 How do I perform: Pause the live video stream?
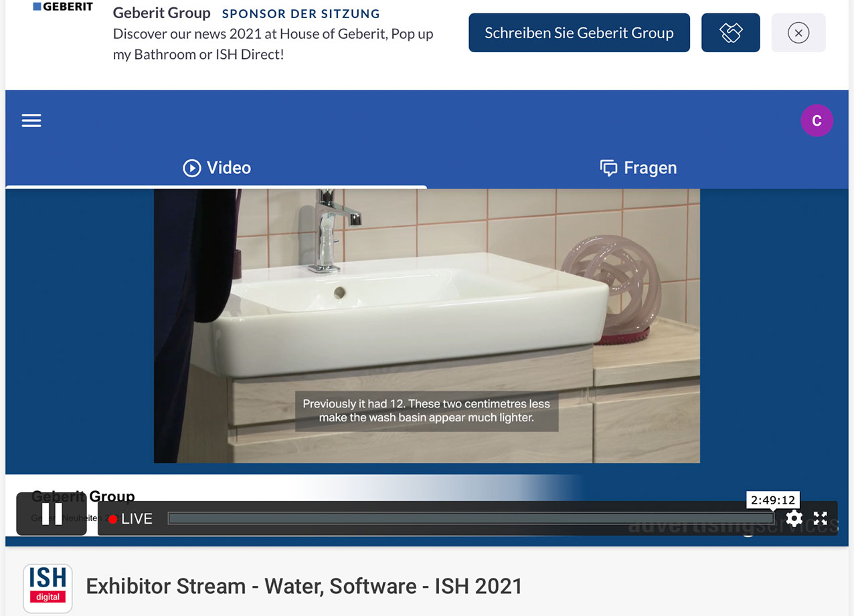pyautogui.click(x=52, y=514)
